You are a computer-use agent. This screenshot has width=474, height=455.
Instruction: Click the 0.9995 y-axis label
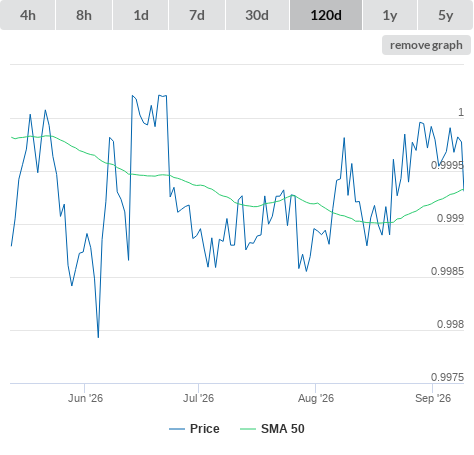tap(447, 165)
